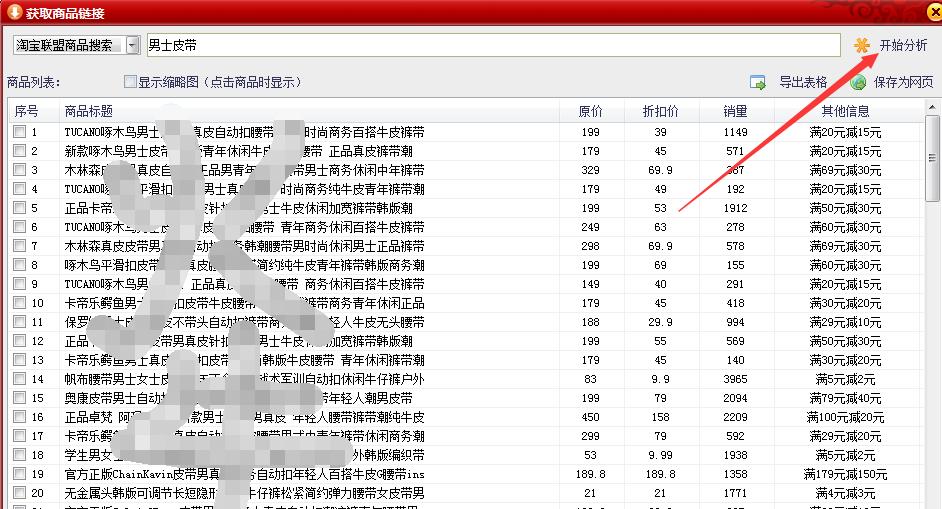Check row 18 checkbox
This screenshot has width=942, height=509.
click(x=20, y=455)
